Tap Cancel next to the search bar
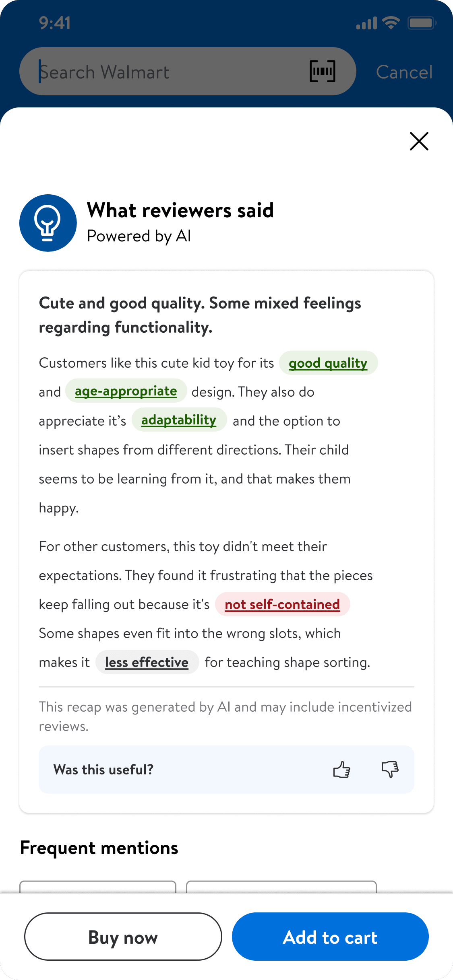This screenshot has height=980, width=453. pyautogui.click(x=404, y=72)
